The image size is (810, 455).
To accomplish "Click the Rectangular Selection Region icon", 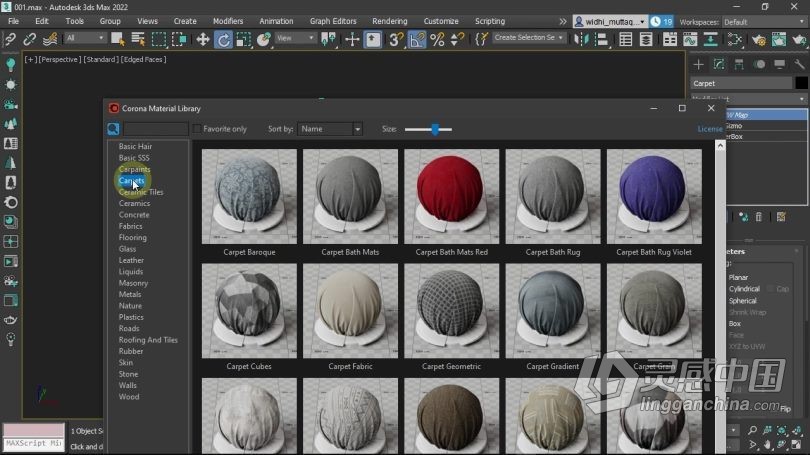I will click(x=159, y=39).
